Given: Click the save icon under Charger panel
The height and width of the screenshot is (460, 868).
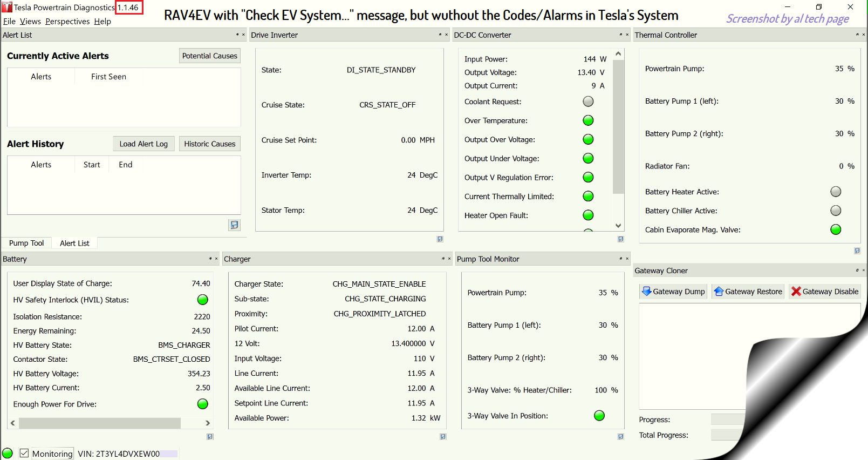Looking at the screenshot, I should coord(443,437).
